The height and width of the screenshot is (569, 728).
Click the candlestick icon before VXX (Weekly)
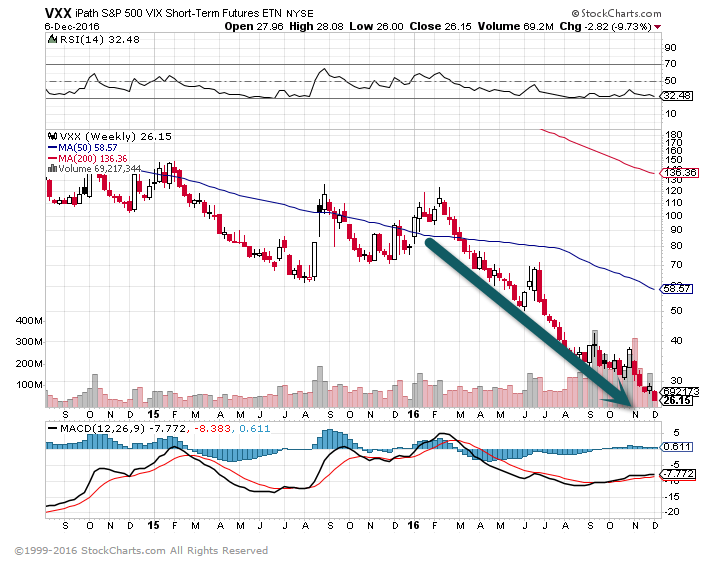pos(52,136)
